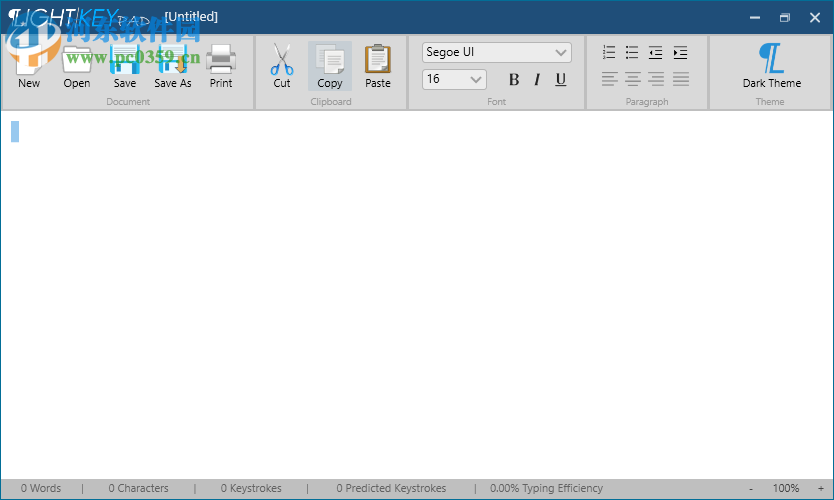Decrease paragraph indent
Viewport: 834px width, 500px height.
(x=655, y=52)
